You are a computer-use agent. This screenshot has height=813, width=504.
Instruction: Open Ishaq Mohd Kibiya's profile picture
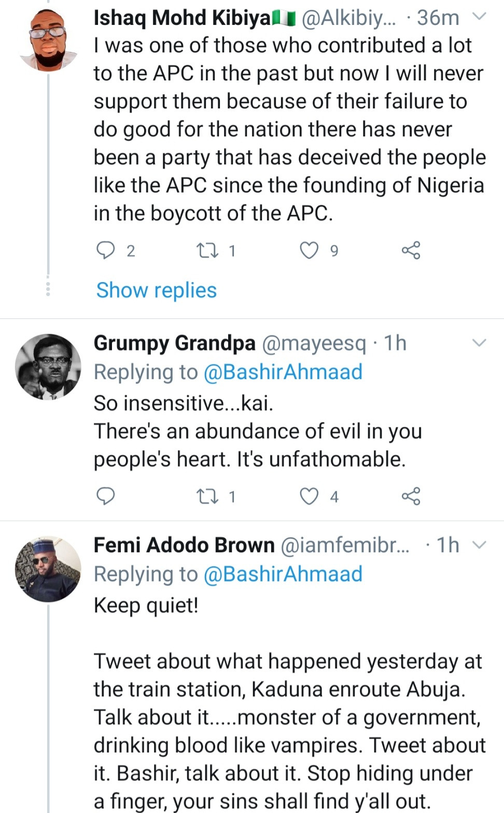pyautogui.click(x=48, y=39)
